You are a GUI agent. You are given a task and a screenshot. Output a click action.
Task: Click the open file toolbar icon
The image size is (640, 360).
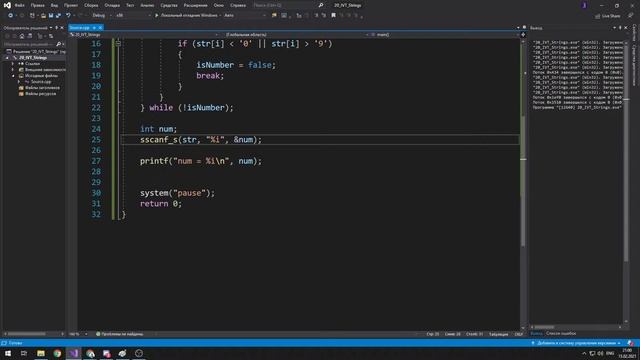[43, 16]
